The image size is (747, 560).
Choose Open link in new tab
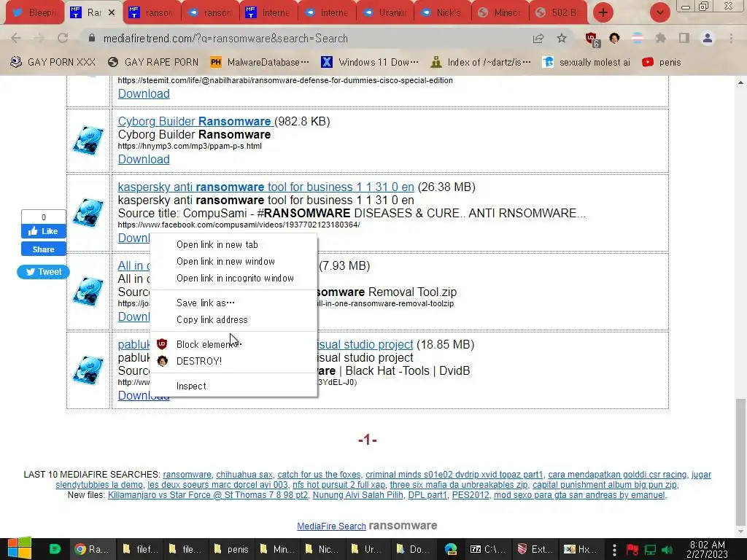point(233,244)
